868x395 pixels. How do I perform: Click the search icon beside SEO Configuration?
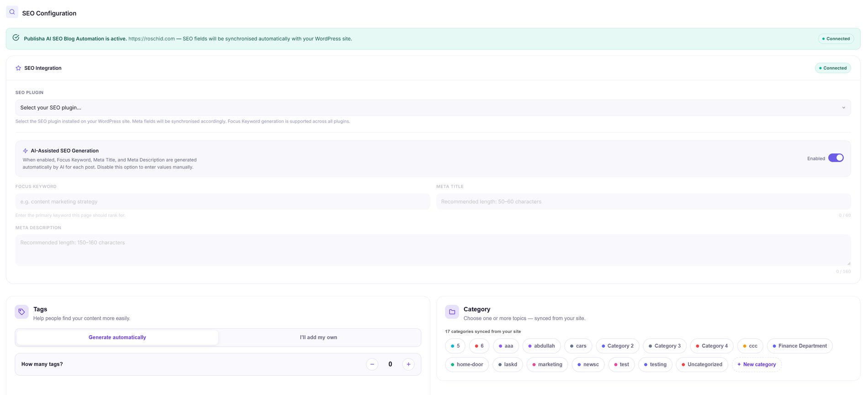tap(12, 12)
